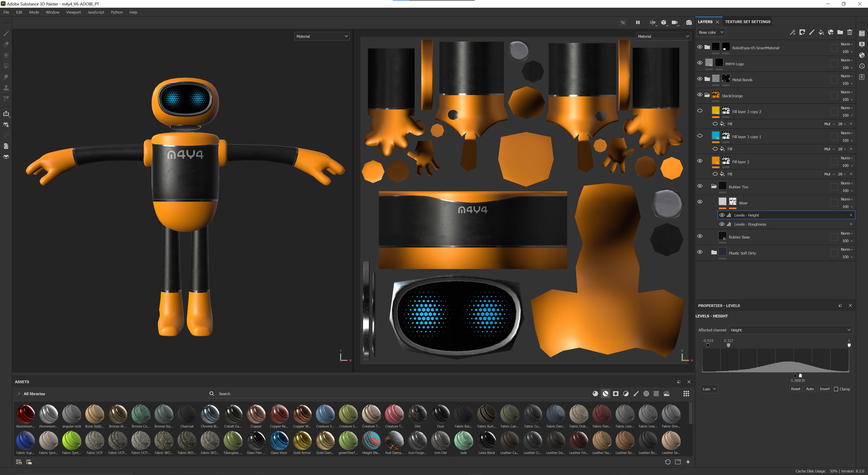This screenshot has height=475, width=868.
Task: Pause rendering with the pause icon
Action: point(638,23)
